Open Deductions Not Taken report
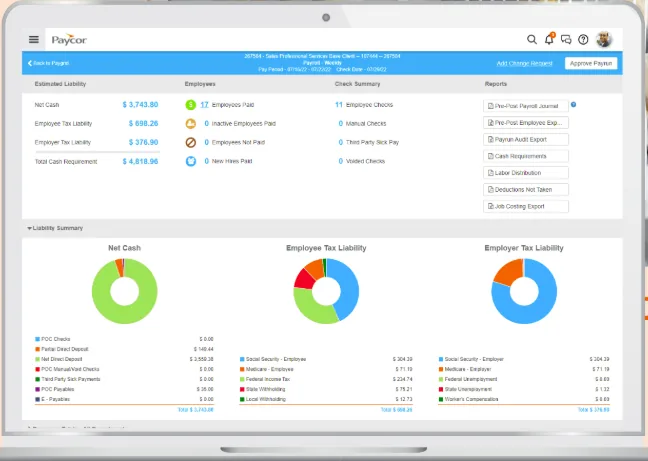Screen dimensions: 648x461 526,190
